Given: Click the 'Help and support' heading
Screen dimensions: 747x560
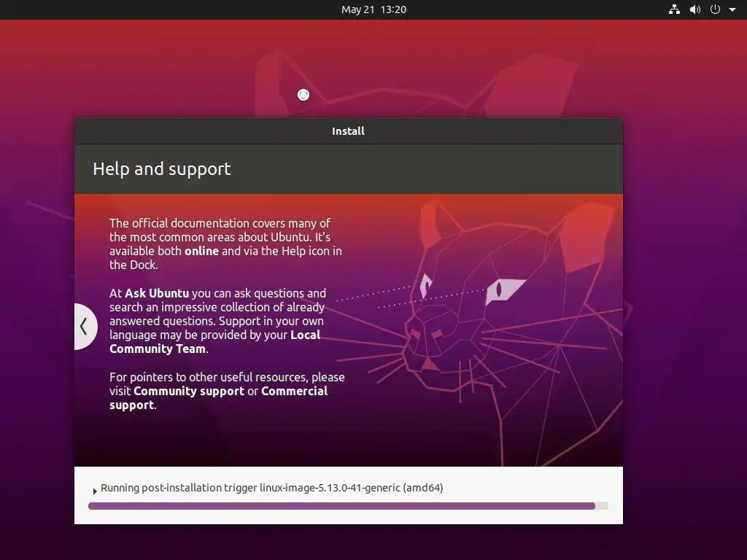Looking at the screenshot, I should tap(161, 169).
